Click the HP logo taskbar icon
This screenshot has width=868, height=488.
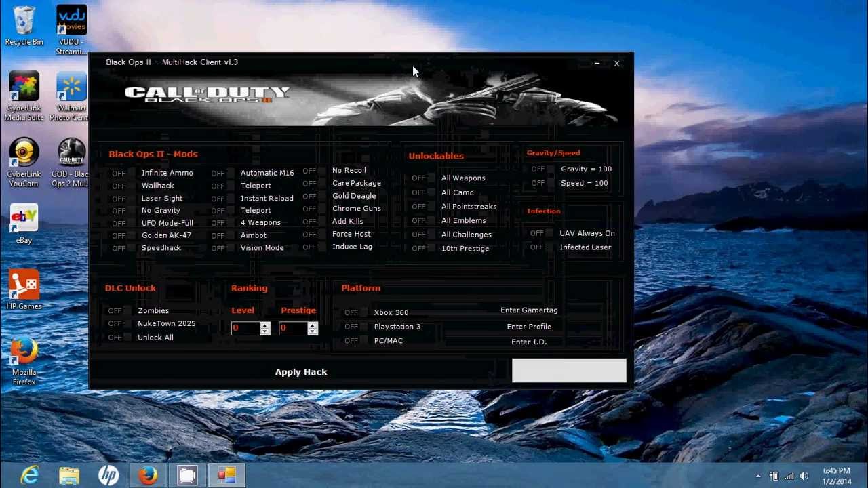(108, 476)
